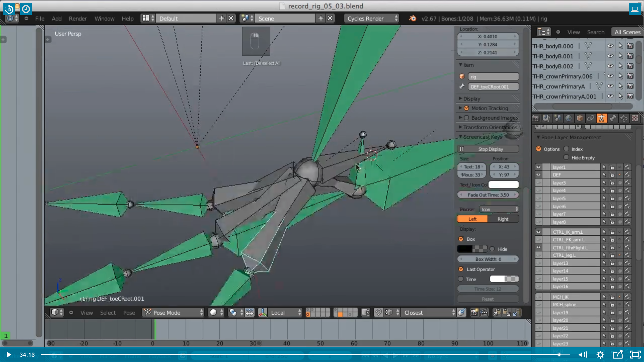Click the DEF_toeCRoot.001 bone name field
This screenshot has width=644, height=362.
(x=493, y=87)
